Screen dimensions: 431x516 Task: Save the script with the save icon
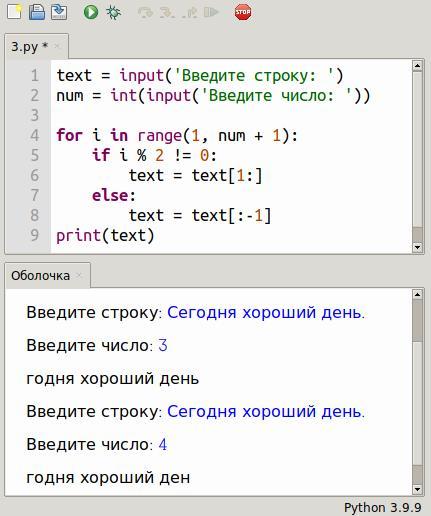click(x=59, y=12)
